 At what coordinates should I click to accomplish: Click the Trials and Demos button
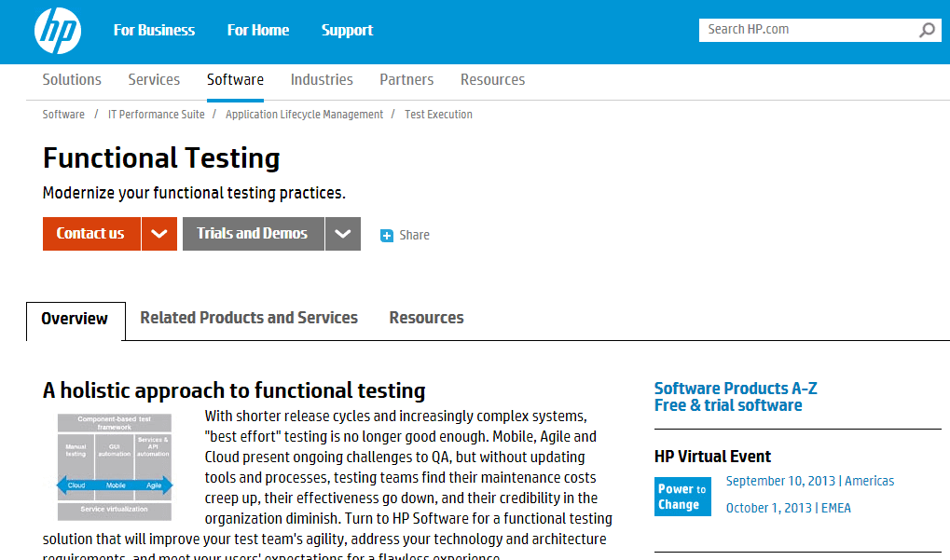252,233
